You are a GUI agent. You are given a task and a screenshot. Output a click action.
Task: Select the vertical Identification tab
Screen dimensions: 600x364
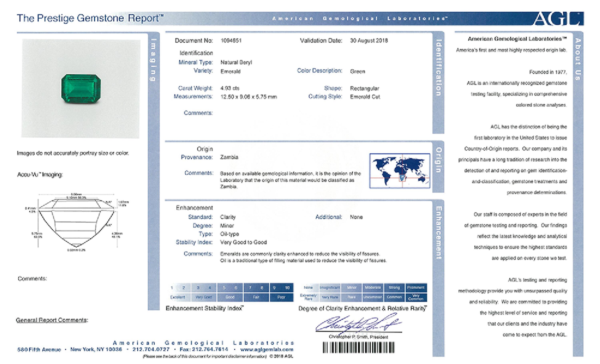[x=438, y=68]
